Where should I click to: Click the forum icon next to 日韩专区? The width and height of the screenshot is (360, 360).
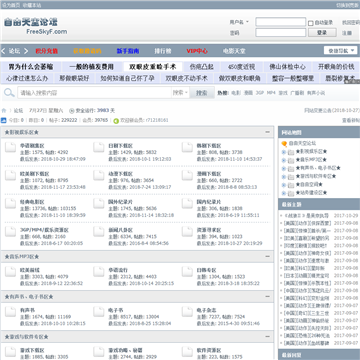click(x=187, y=271)
